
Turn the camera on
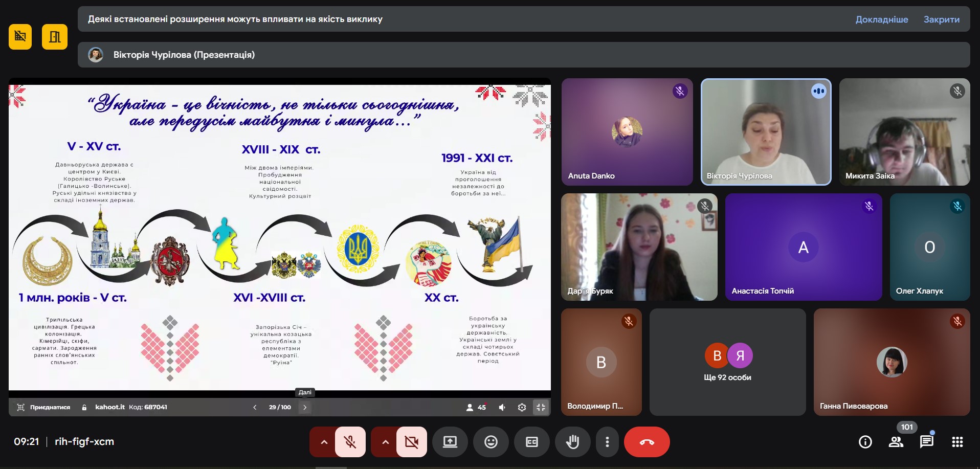(x=412, y=442)
